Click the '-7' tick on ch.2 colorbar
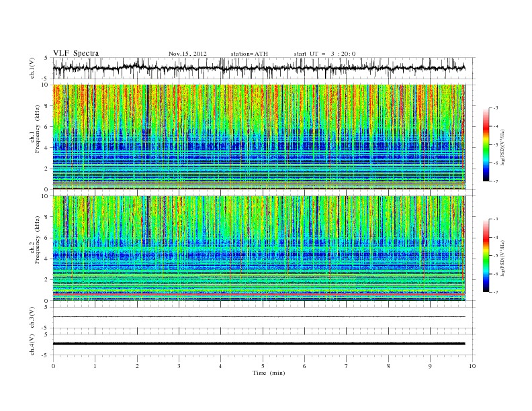The width and height of the screenshot is (532, 411). [495, 292]
